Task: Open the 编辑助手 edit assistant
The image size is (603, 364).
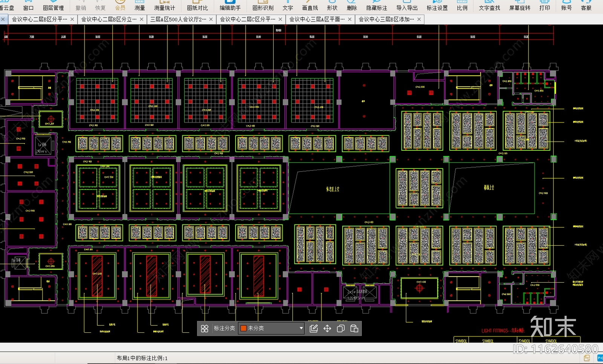Action: (230, 5)
